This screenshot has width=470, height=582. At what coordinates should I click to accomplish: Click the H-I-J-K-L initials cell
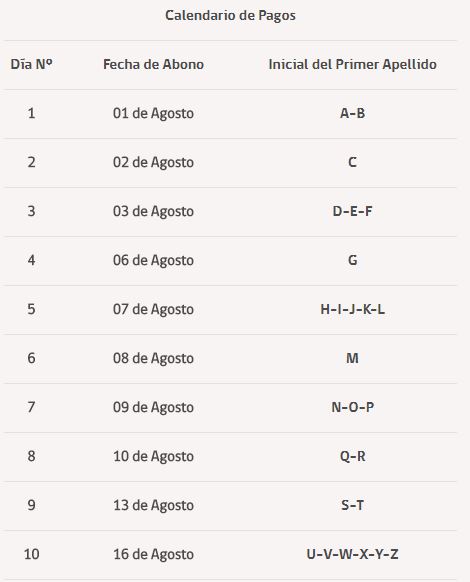[352, 309]
